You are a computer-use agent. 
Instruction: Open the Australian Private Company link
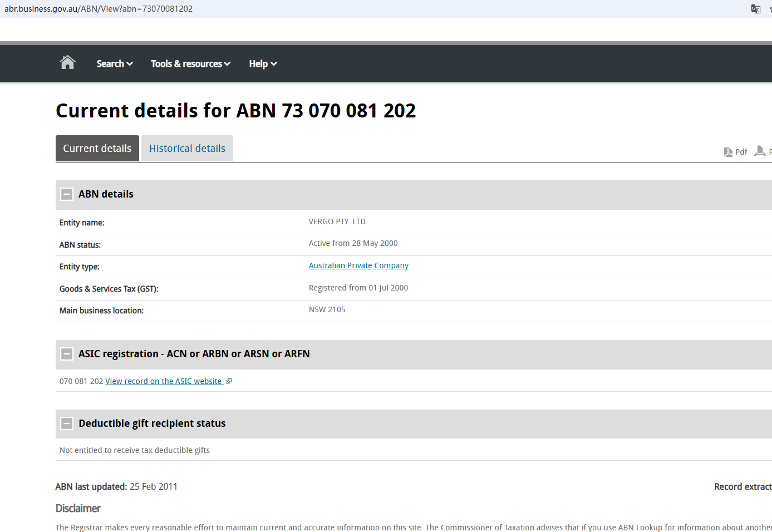(358, 265)
